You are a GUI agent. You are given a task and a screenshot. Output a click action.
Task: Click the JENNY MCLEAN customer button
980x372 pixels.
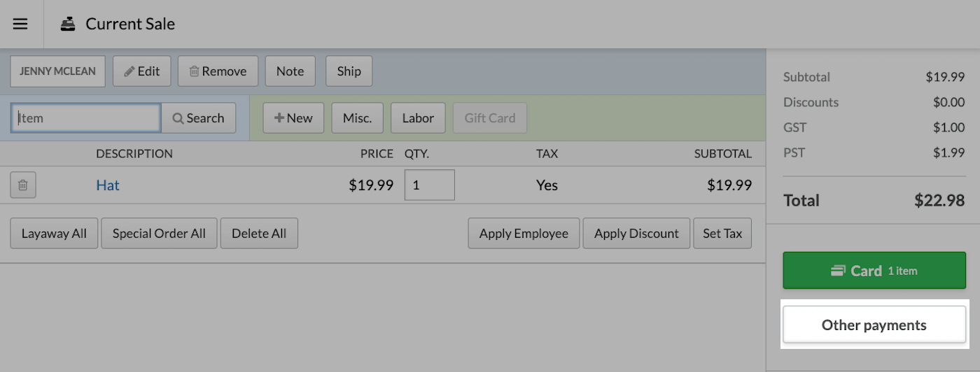(57, 71)
